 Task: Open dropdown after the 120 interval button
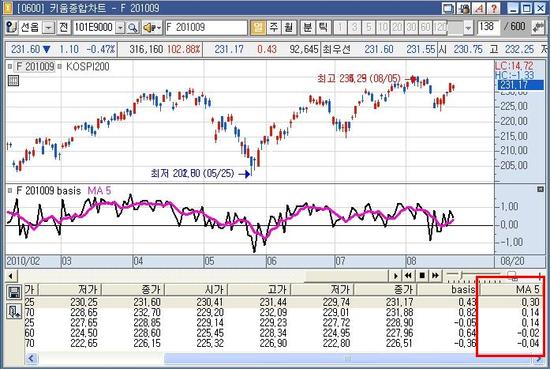[468, 27]
